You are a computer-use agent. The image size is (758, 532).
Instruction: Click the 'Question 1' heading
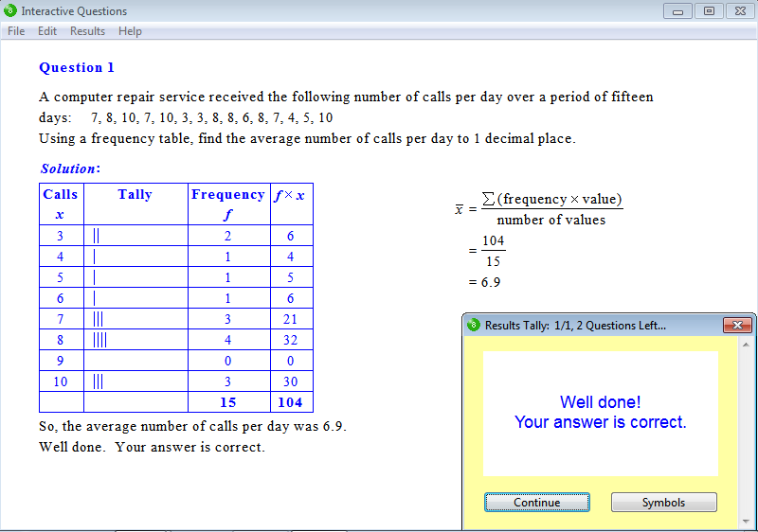(x=77, y=67)
